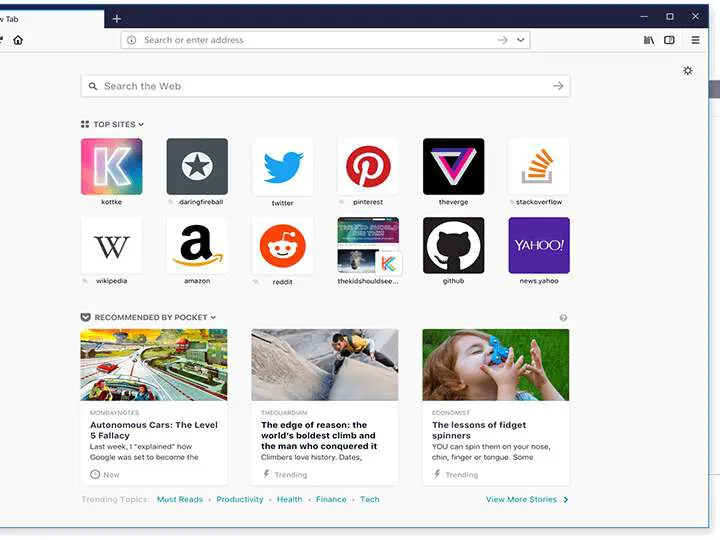Open the reddit top site tile
Image resolution: width=720 pixels, height=540 pixels.
[x=282, y=246]
